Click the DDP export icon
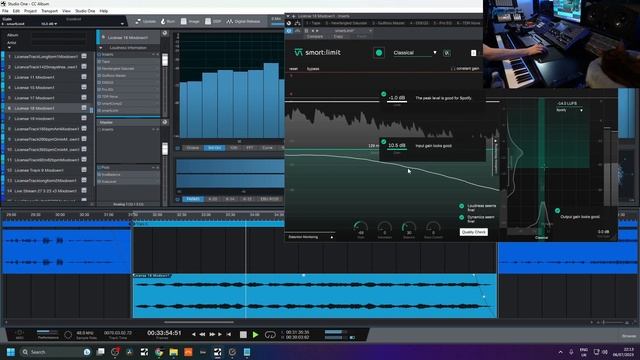 [213, 21]
